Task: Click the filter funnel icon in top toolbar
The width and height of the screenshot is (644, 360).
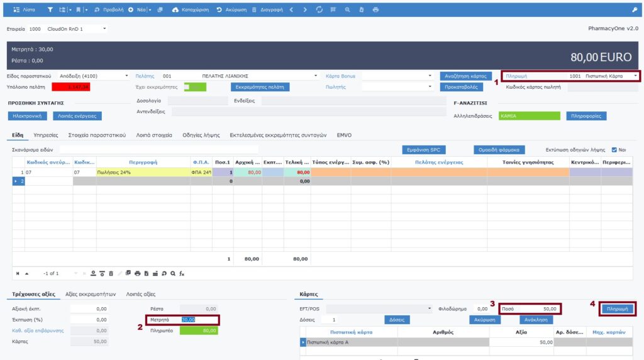Action: pos(51,10)
